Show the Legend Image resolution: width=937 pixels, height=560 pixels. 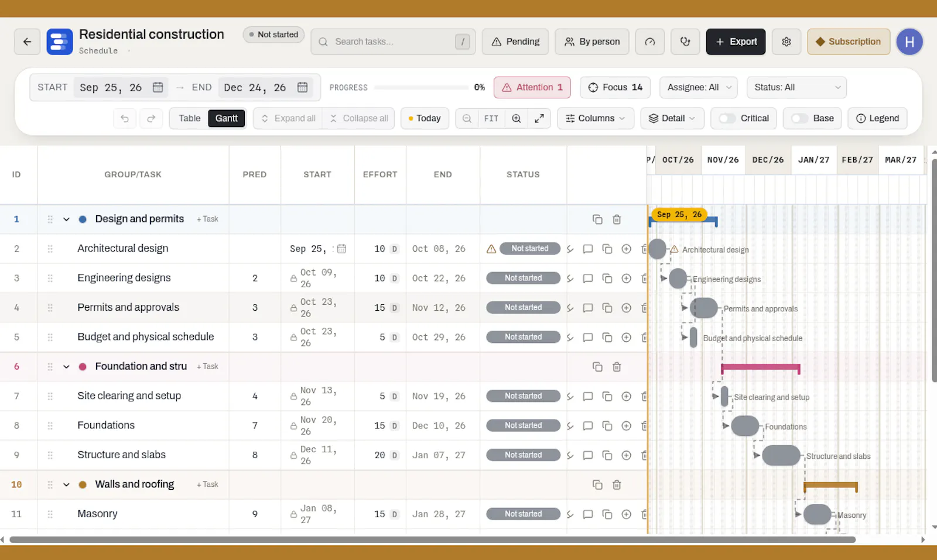click(x=877, y=118)
